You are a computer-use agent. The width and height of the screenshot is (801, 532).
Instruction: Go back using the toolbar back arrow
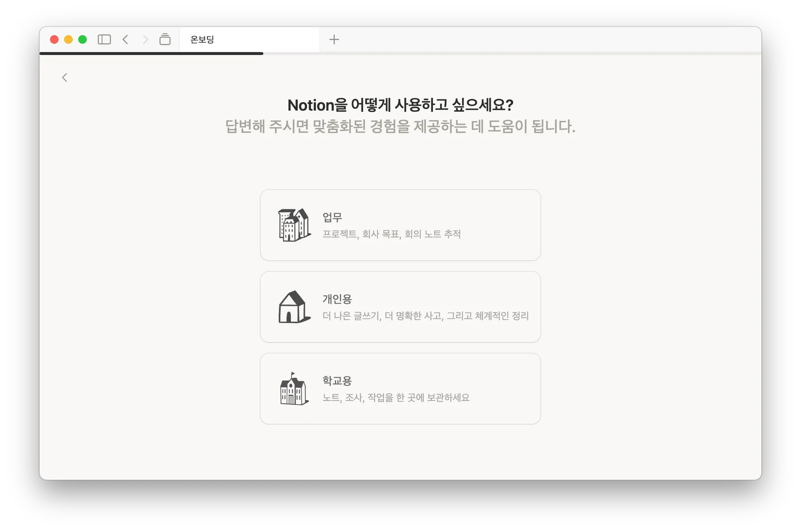126,39
